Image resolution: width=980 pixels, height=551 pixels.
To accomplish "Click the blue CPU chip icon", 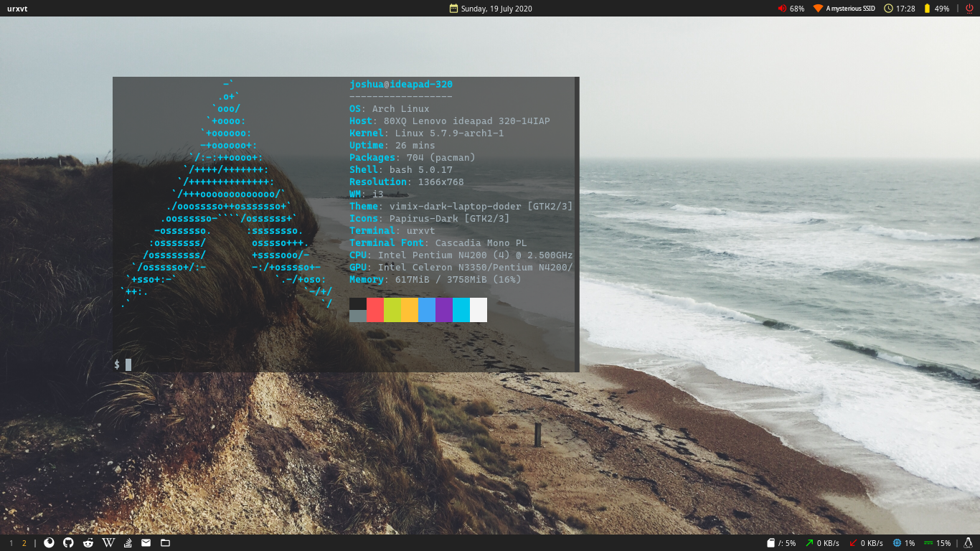I will (x=897, y=543).
